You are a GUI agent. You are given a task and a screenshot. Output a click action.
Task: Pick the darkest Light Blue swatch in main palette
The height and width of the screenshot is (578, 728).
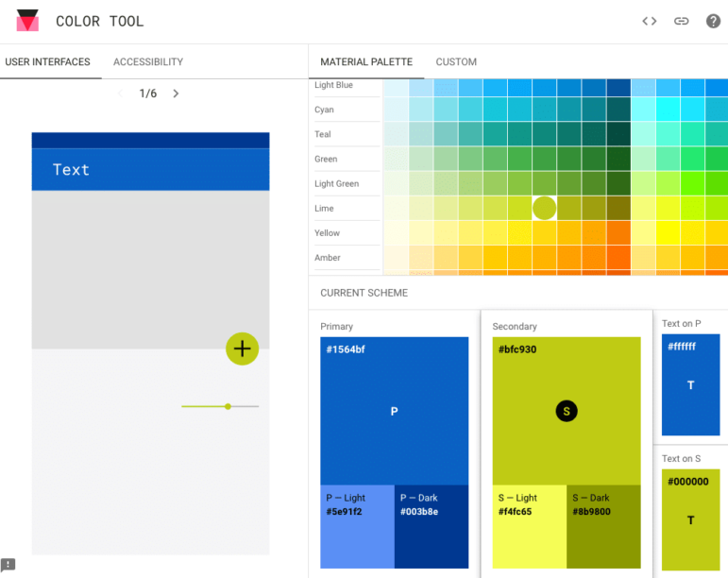pyautogui.click(x=618, y=88)
